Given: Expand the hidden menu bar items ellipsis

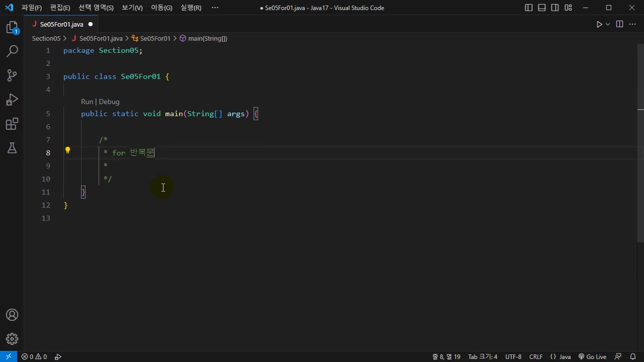Looking at the screenshot, I should pos(215,8).
